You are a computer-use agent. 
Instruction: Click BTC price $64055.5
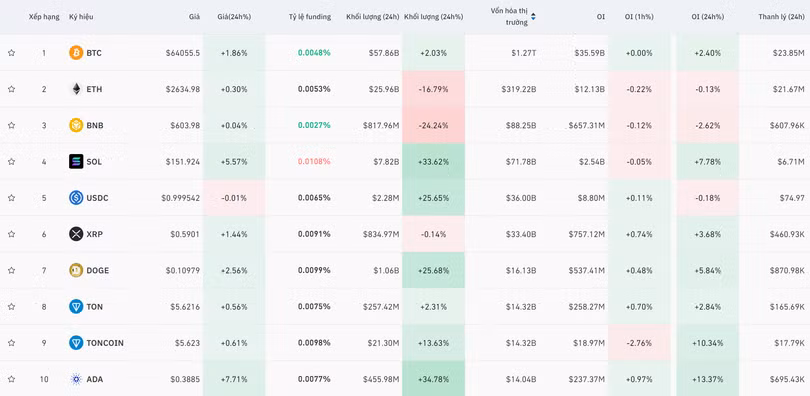click(x=183, y=53)
